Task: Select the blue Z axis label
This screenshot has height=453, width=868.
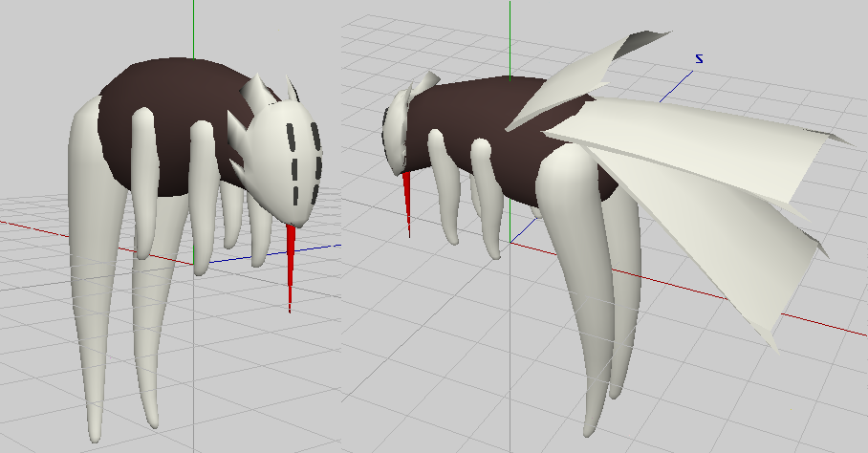Action: [x=699, y=58]
